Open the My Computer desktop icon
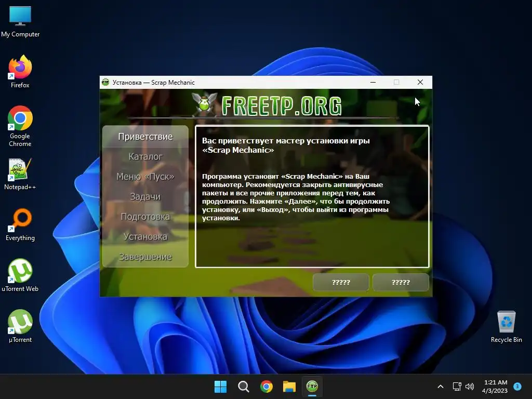 point(20,22)
